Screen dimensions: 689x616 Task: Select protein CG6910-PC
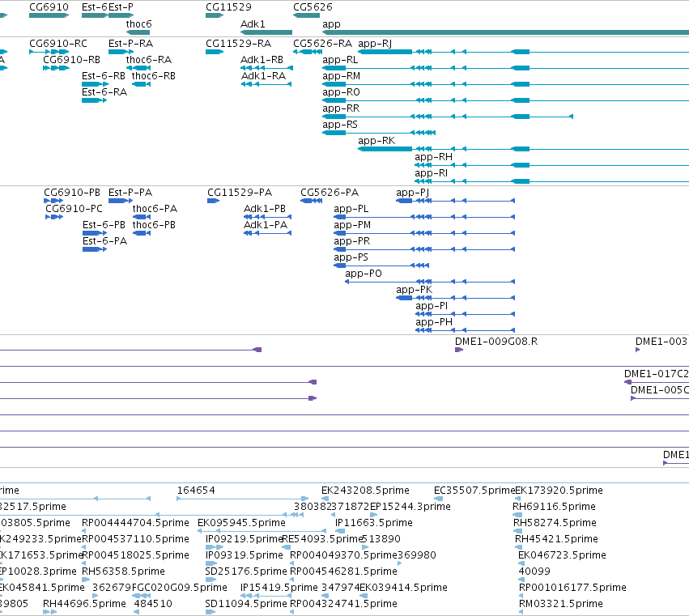pos(54,217)
